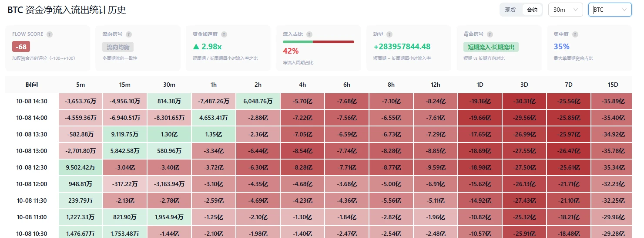Click the BTC 资金净流入流出统计历史 title
The height and width of the screenshot is (238, 644).
point(67,10)
